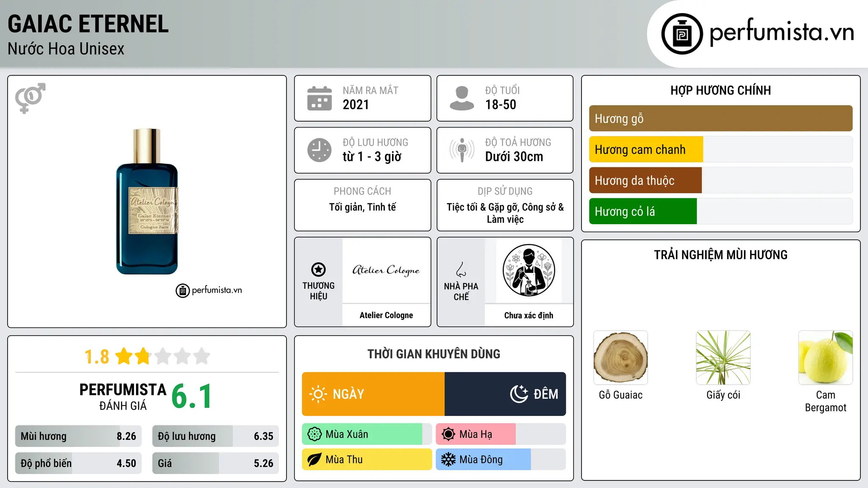Click the release year 2021 value
868x488 pixels.
point(356,105)
